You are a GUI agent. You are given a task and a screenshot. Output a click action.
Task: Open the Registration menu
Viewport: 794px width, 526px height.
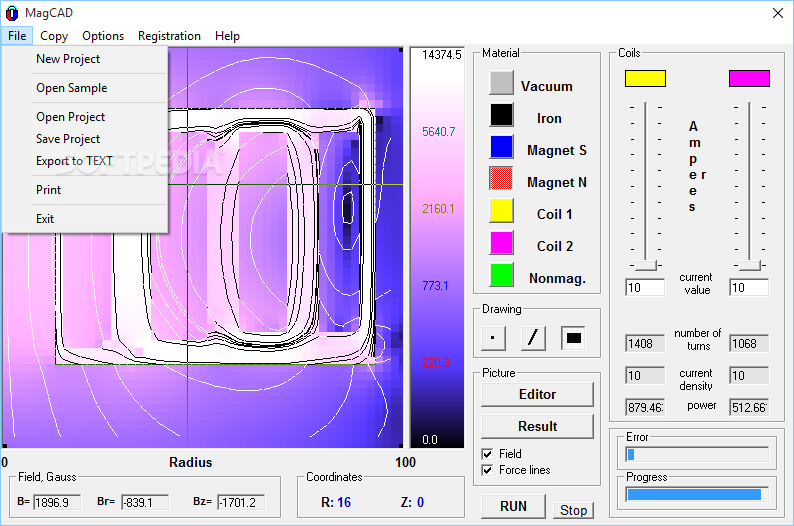[x=169, y=36]
